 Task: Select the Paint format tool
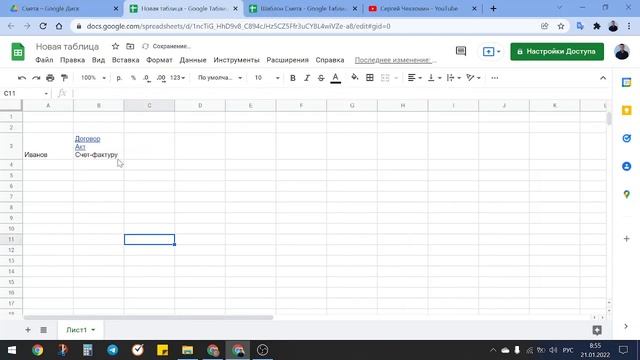(x=64, y=78)
